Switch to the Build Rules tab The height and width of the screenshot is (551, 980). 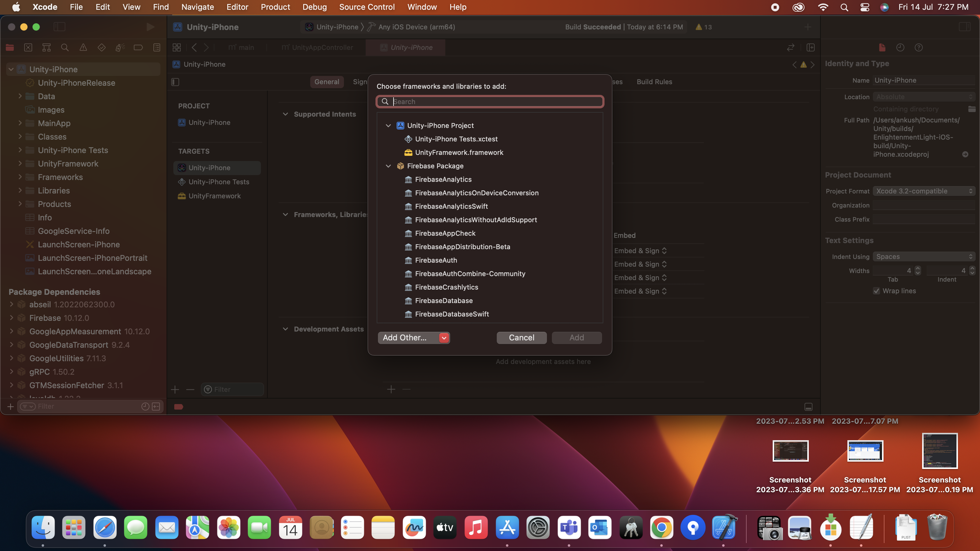point(654,82)
